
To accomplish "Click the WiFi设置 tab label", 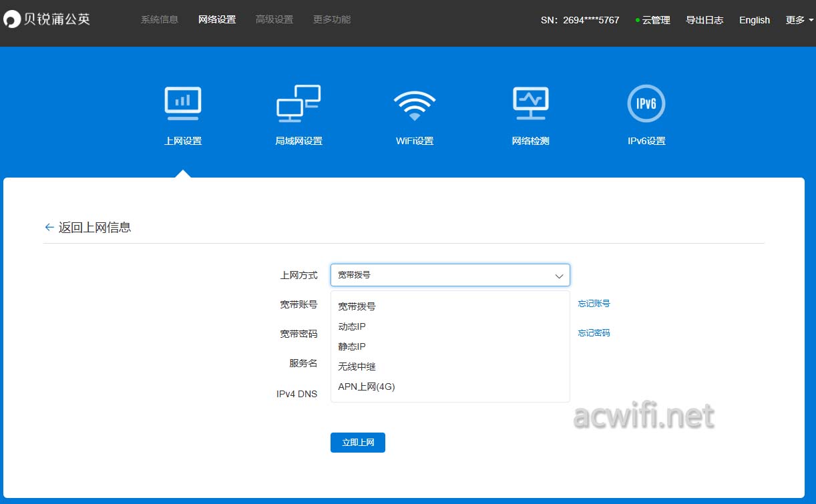I will pyautogui.click(x=415, y=142).
